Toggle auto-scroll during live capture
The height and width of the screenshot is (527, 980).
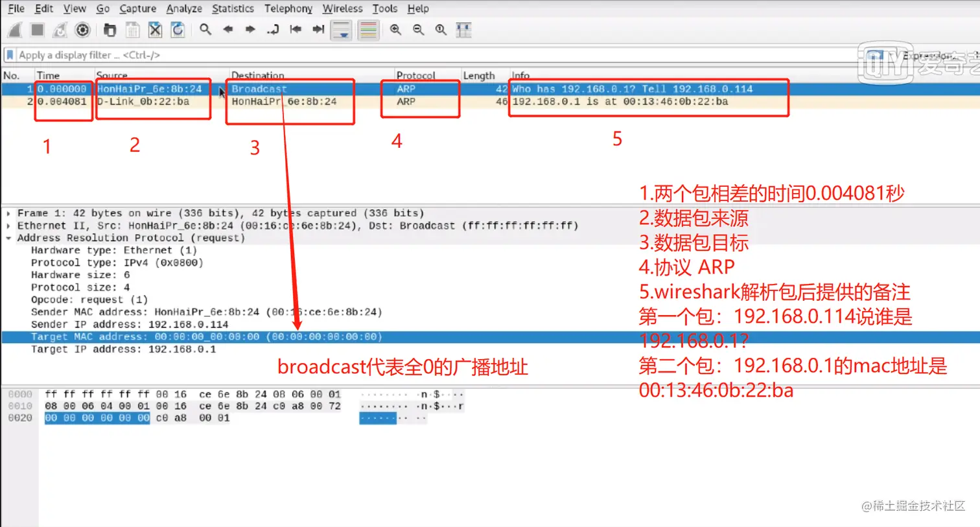(x=341, y=30)
